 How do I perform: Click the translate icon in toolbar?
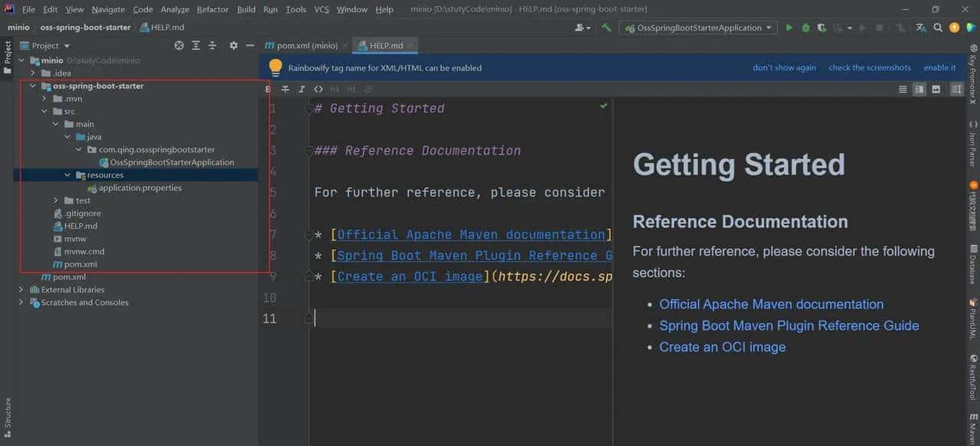[x=921, y=28]
